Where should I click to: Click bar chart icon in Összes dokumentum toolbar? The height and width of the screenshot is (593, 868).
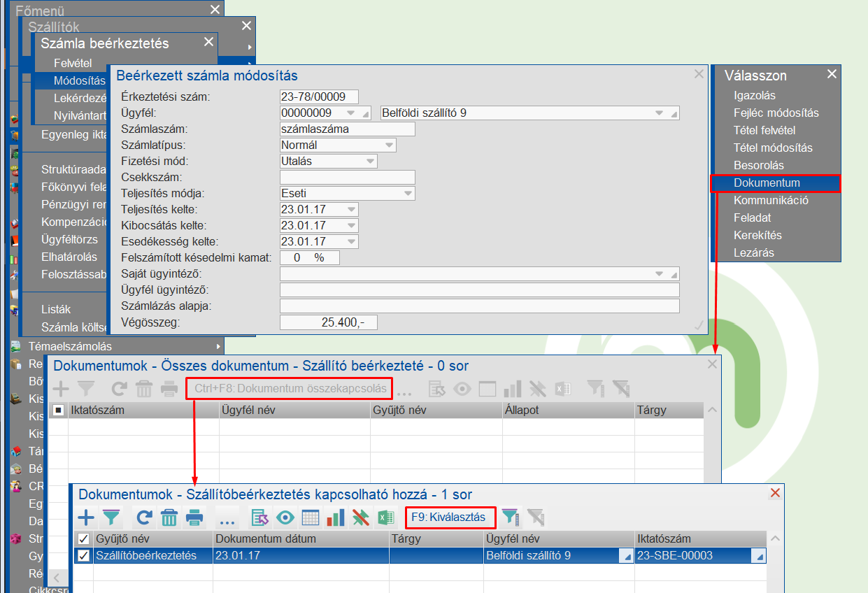click(x=513, y=389)
